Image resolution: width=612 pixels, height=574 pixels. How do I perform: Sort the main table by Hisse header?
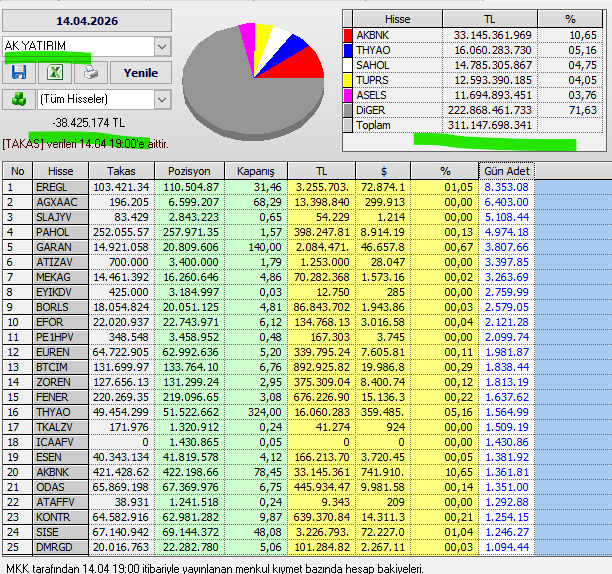(60, 171)
